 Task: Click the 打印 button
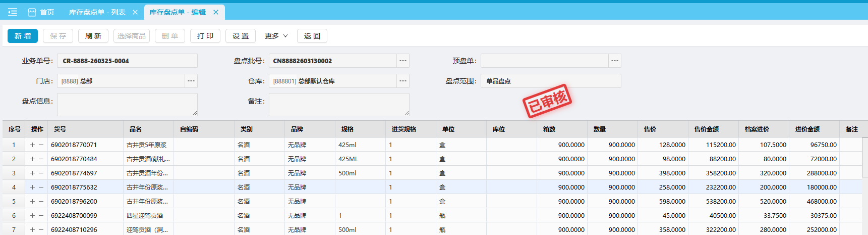click(205, 36)
